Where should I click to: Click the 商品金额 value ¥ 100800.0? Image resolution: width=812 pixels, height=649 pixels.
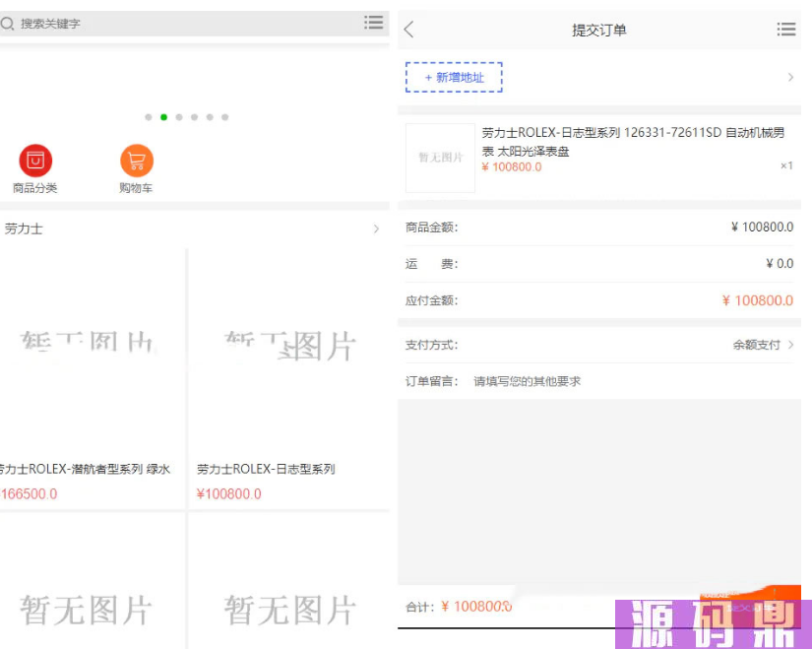click(762, 227)
